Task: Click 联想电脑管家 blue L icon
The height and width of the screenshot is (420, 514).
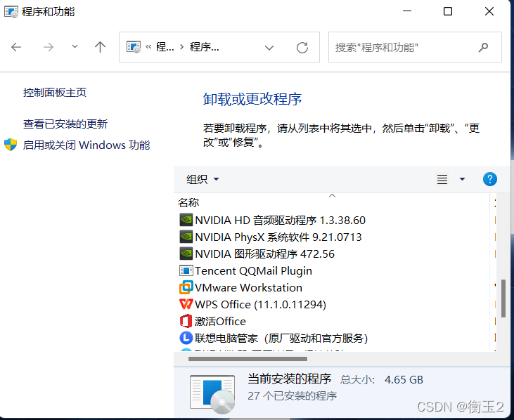Action: point(186,338)
